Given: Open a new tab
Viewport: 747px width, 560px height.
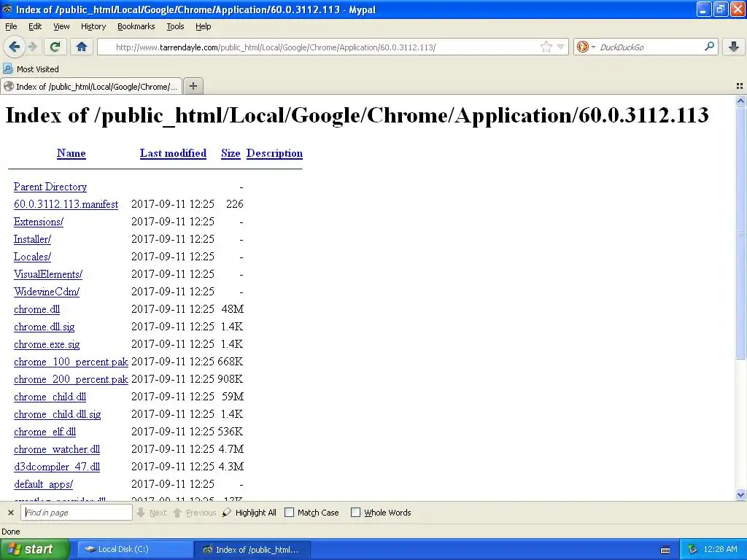Looking at the screenshot, I should pyautogui.click(x=193, y=86).
